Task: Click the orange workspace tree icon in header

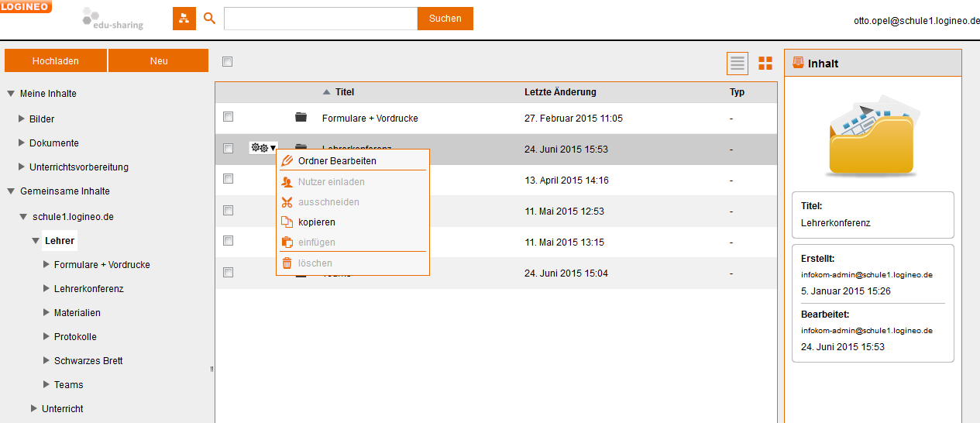Action: pyautogui.click(x=184, y=19)
